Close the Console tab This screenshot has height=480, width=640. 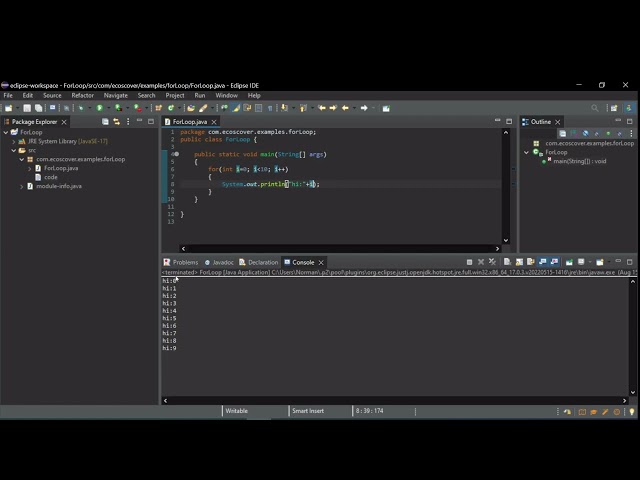click(x=321, y=262)
